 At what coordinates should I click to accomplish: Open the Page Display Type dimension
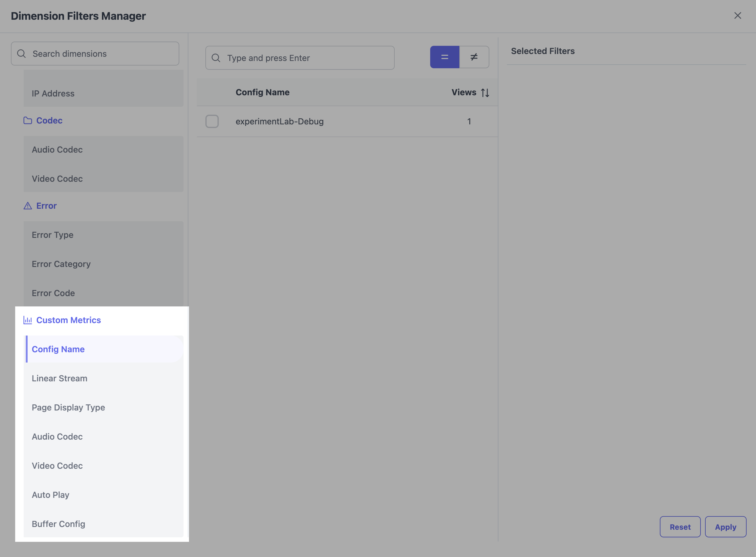click(x=69, y=407)
